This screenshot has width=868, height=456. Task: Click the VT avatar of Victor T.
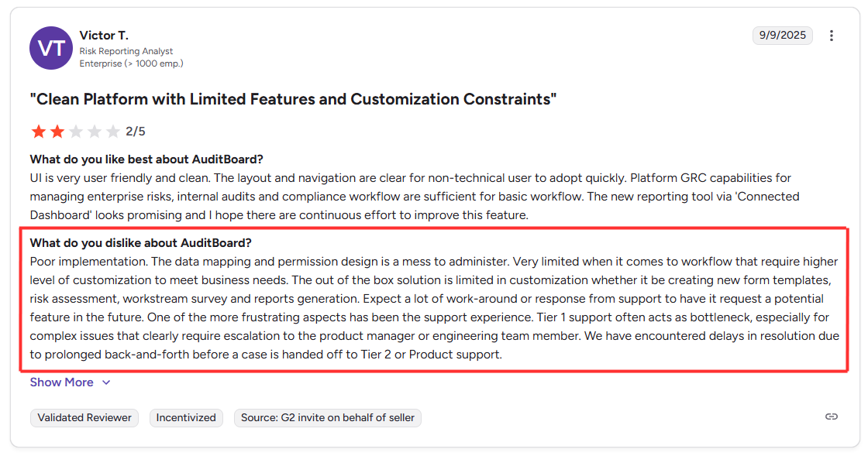(51, 47)
